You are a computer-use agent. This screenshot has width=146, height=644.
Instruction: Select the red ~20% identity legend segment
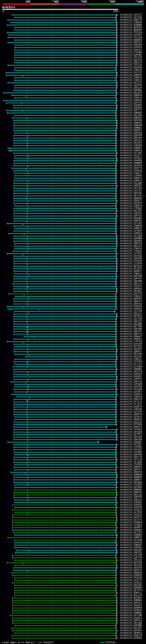(16, 4)
